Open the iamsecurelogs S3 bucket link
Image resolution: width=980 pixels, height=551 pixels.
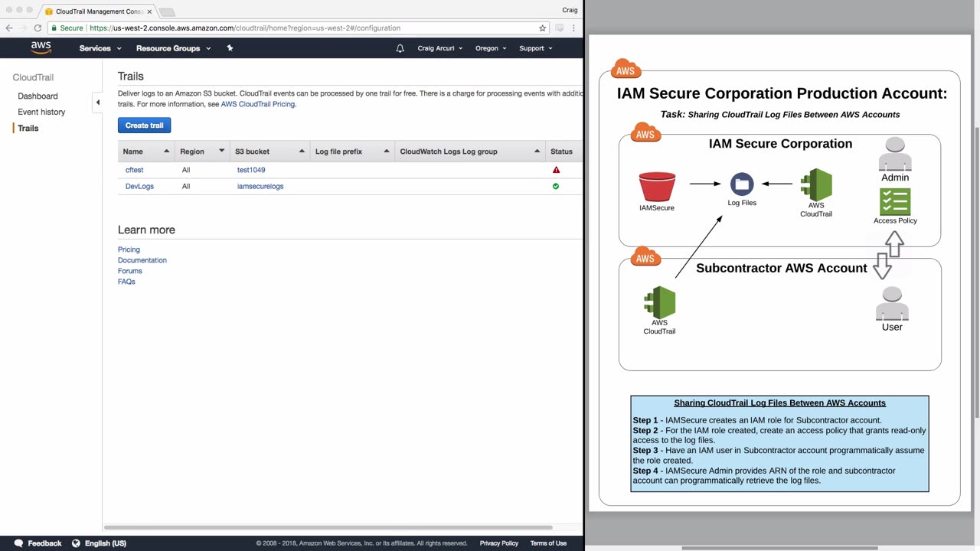tap(260, 186)
